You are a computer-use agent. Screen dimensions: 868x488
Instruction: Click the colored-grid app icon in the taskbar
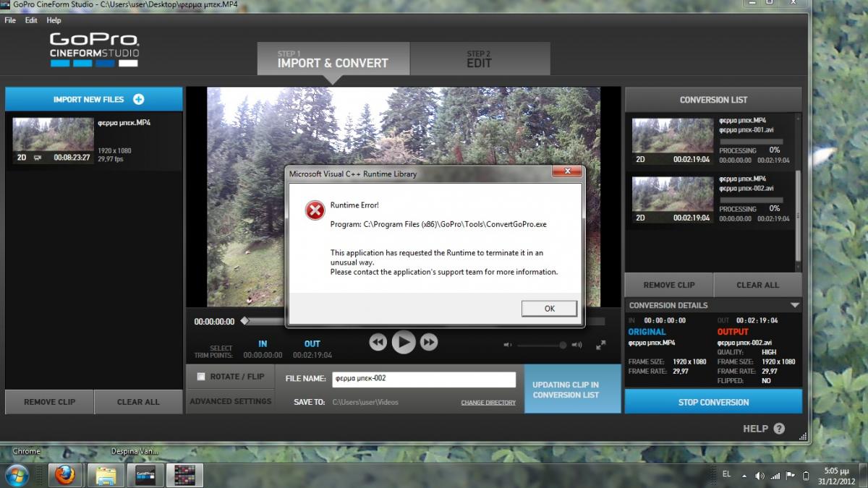184,475
